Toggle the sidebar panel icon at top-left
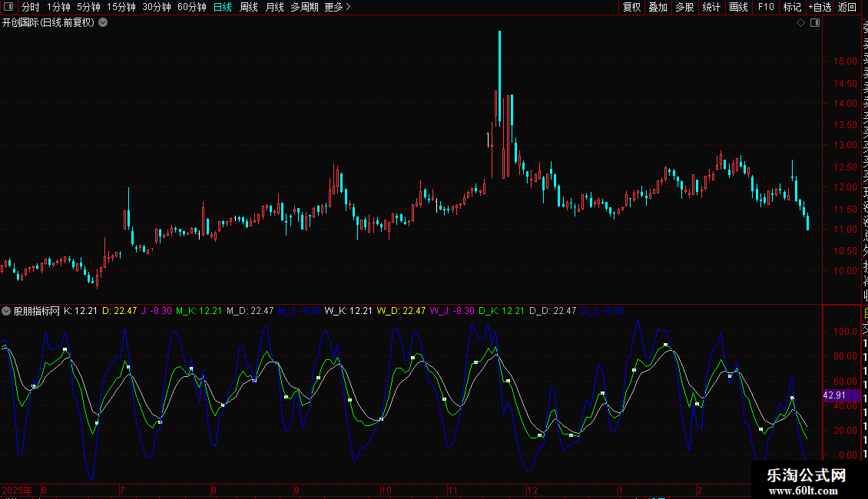Image resolution: width=868 pixels, height=499 pixels. coord(8,7)
